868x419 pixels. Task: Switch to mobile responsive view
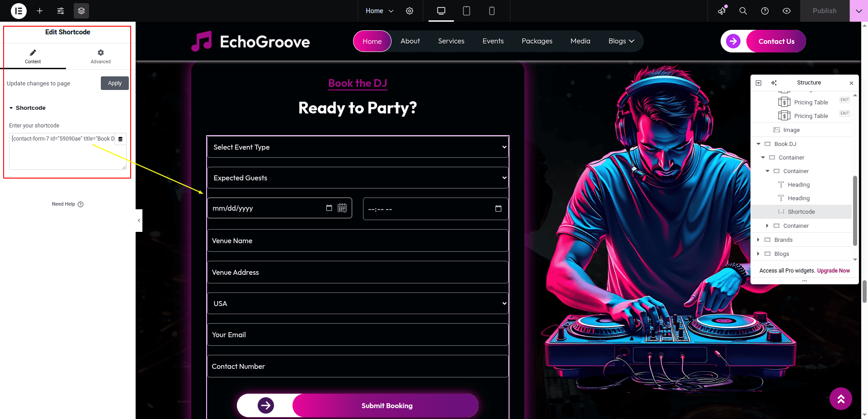(492, 11)
